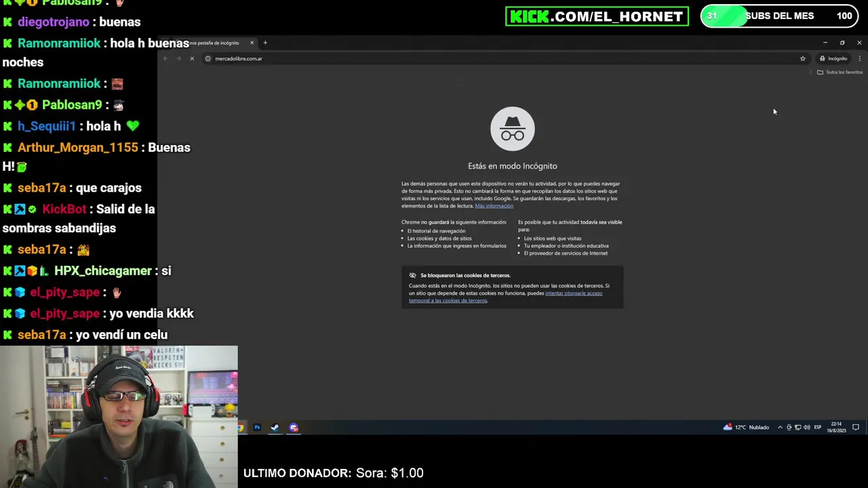Open the Chrome three-dot menu
This screenshot has height=488, width=868.
pos(859,58)
